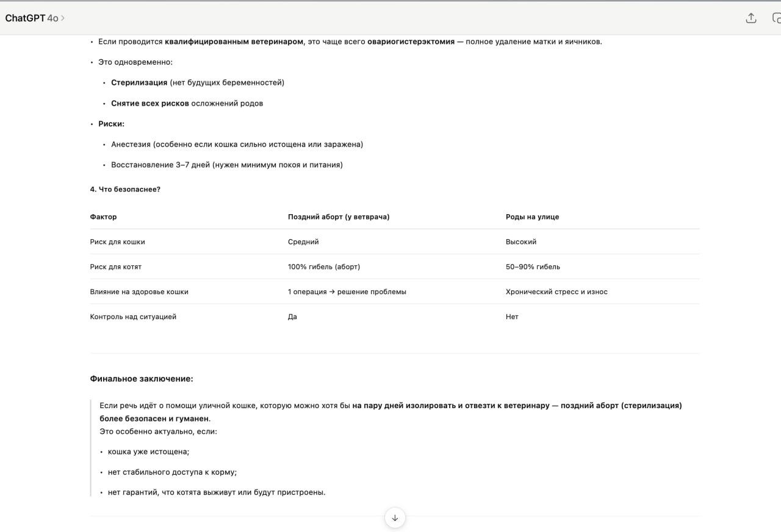Screen dimensions: 781x532
Task: Click the 'Роды на улице' column header
Action: coord(532,217)
